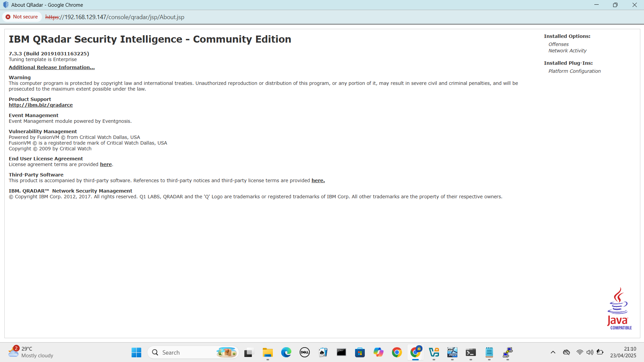Click the IBM QRadar Security Intelligence heading
The image size is (644, 362).
pyautogui.click(x=150, y=39)
